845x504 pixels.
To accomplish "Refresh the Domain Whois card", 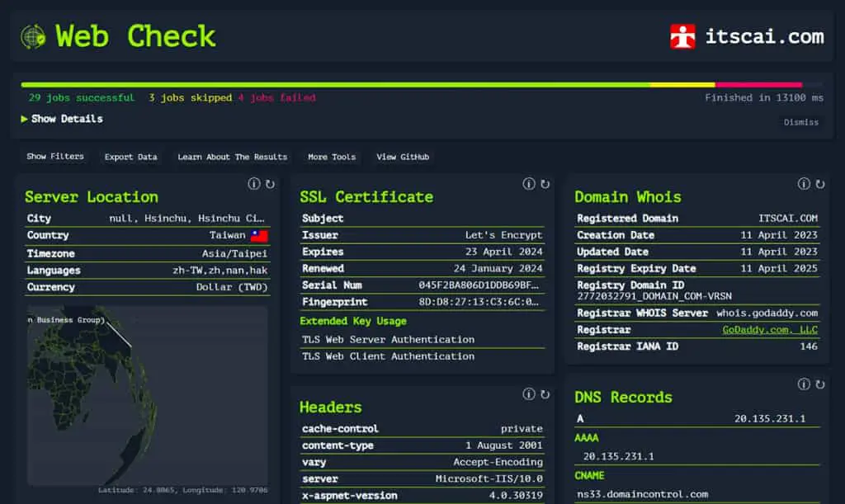I will point(819,184).
